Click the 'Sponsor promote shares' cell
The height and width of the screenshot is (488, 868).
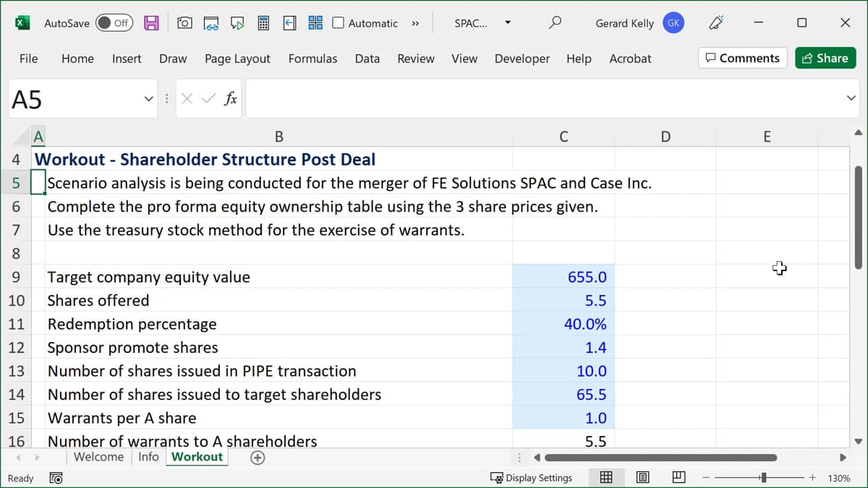pyautogui.click(x=279, y=348)
